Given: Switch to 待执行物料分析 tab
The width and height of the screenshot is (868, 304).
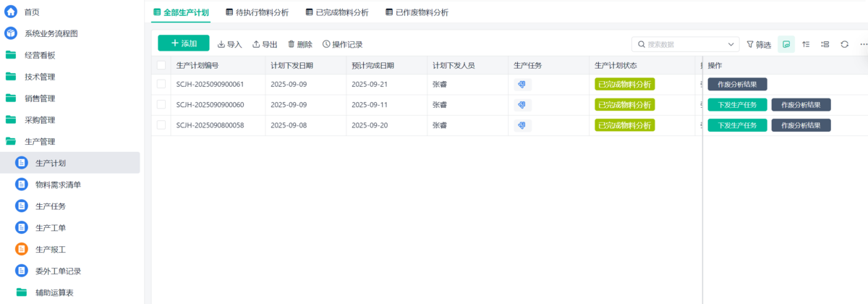Looking at the screenshot, I should click(256, 12).
